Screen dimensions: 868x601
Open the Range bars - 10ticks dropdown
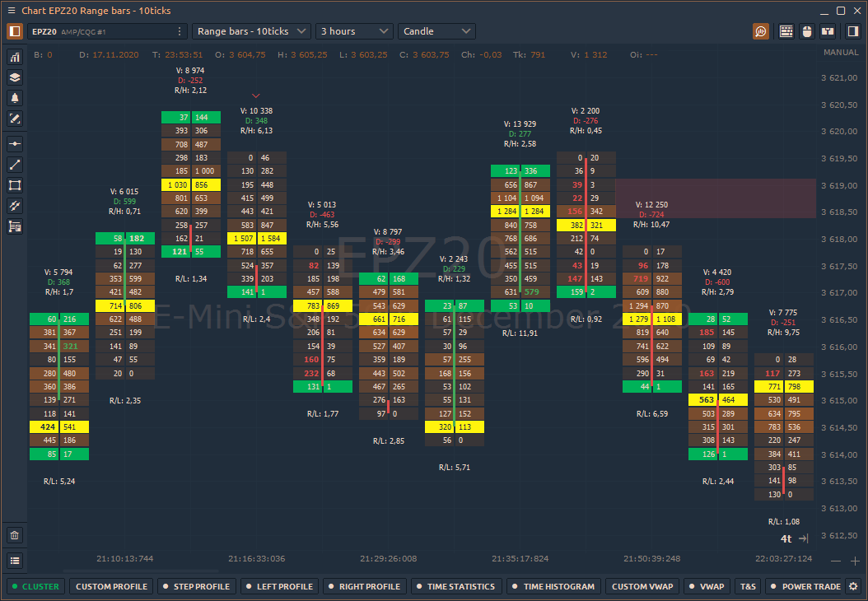pyautogui.click(x=251, y=31)
